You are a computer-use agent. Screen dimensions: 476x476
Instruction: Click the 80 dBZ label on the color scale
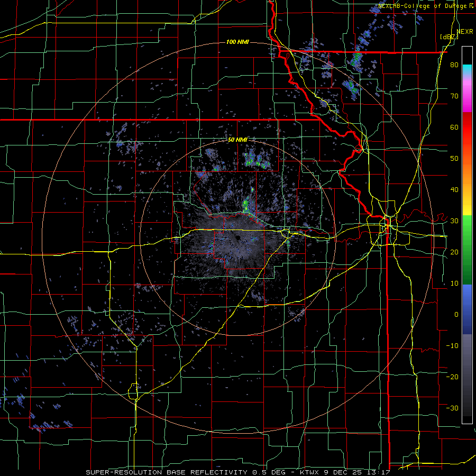(454, 65)
